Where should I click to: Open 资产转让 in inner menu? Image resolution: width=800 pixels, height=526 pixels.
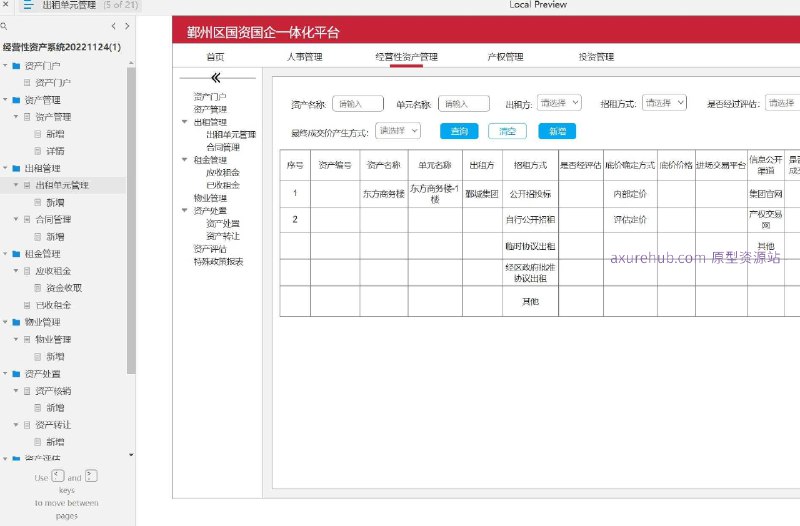(x=223, y=236)
